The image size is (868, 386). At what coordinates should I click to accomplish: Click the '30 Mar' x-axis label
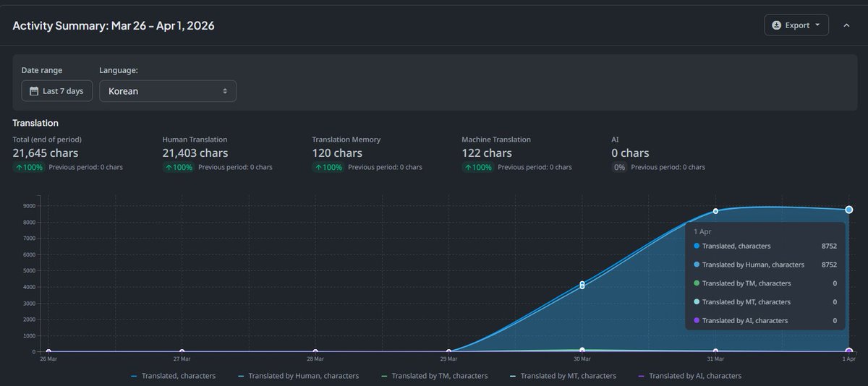click(582, 359)
